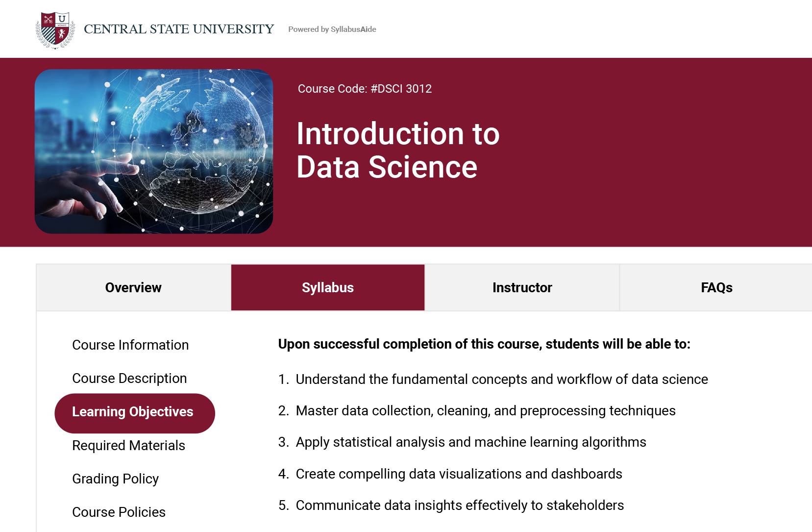The height and width of the screenshot is (532, 812).
Task: Go to the FAQs tab
Action: 716,288
